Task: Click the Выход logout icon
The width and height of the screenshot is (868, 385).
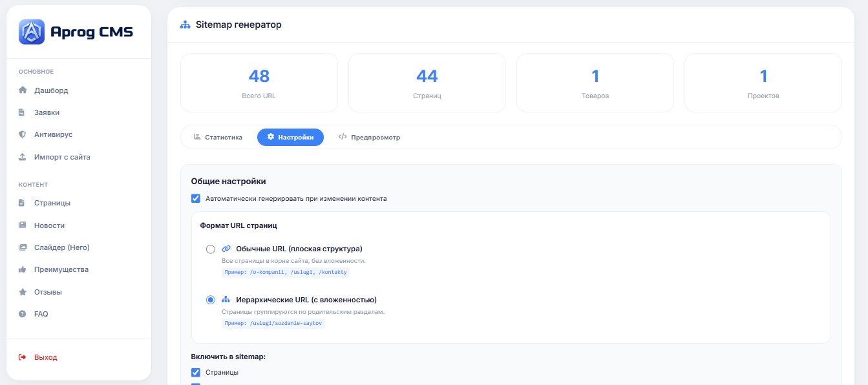Action: pyautogui.click(x=23, y=357)
